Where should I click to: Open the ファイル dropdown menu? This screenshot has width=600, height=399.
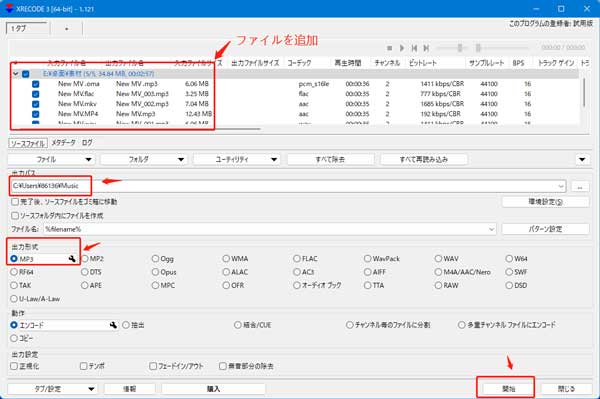(51, 160)
